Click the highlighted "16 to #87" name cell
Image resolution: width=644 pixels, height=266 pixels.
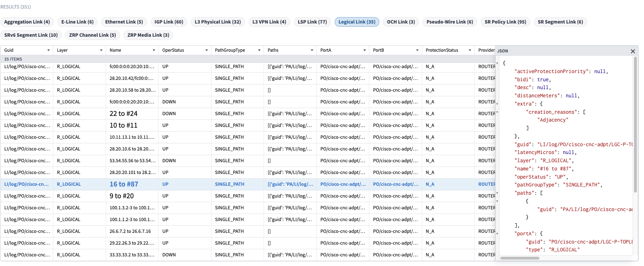click(x=132, y=184)
